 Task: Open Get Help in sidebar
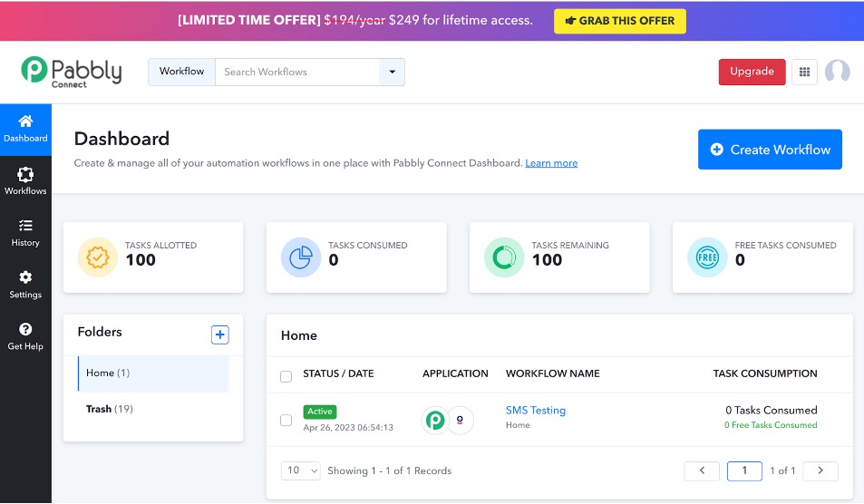click(x=25, y=336)
